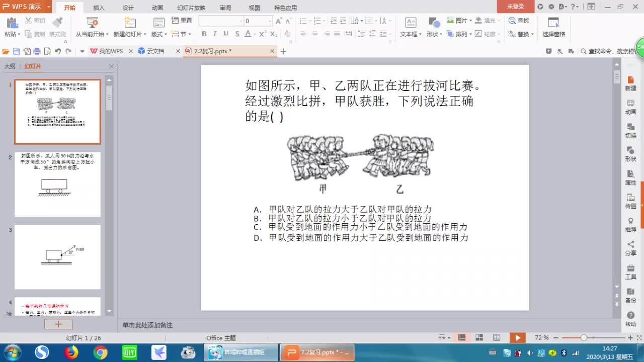The width and height of the screenshot is (644, 362).
Task: Select slide 2 thumbnail with the cart
Action: pyautogui.click(x=57, y=184)
